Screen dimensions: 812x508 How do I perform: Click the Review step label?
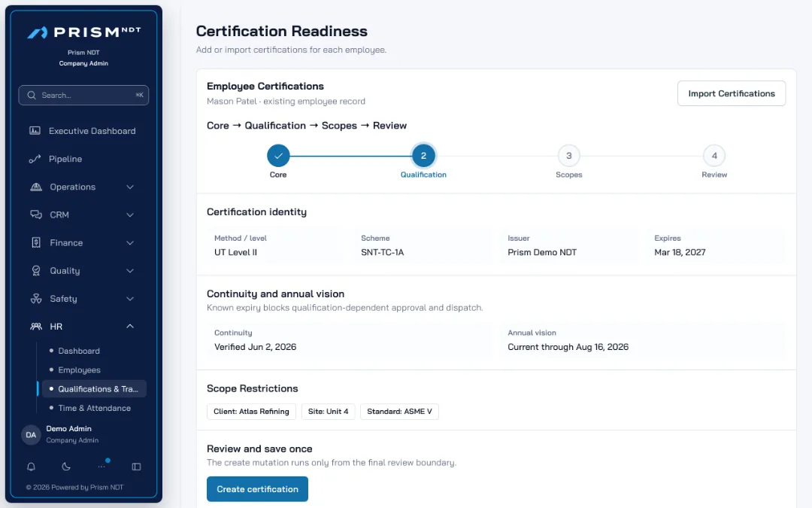[714, 175]
